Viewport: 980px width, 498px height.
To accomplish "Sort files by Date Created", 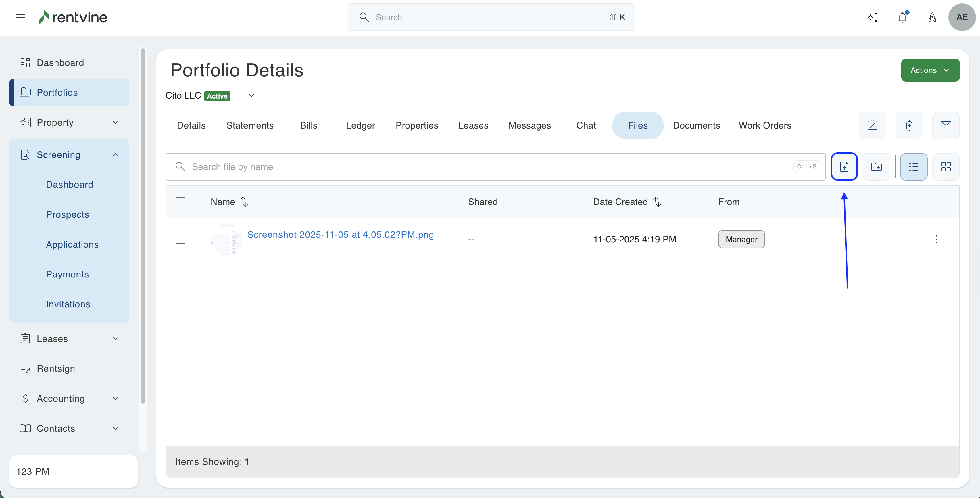I will tap(657, 202).
